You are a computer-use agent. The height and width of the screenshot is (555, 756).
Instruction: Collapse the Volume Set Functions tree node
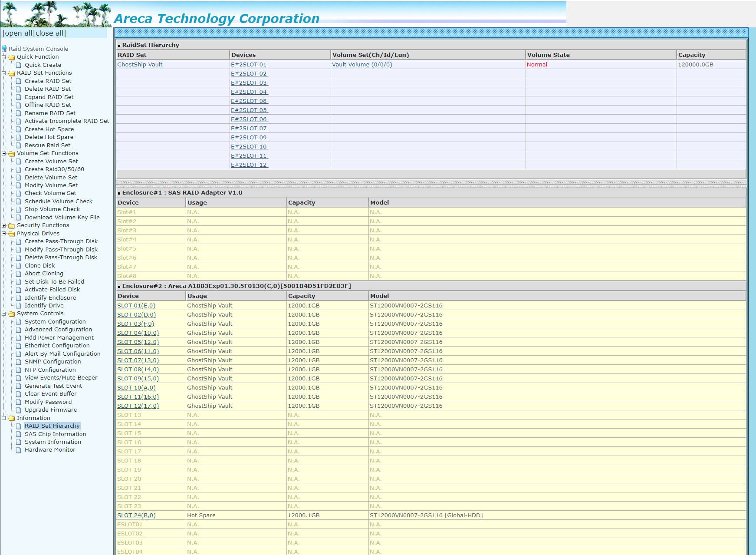pos(4,153)
